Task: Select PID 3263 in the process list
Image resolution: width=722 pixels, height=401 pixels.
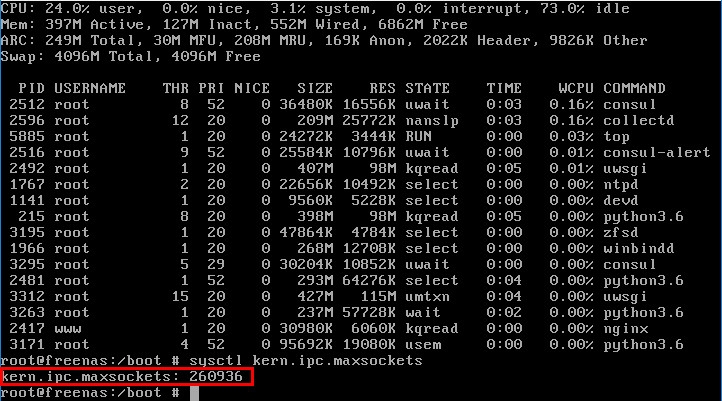Action: tap(27, 312)
